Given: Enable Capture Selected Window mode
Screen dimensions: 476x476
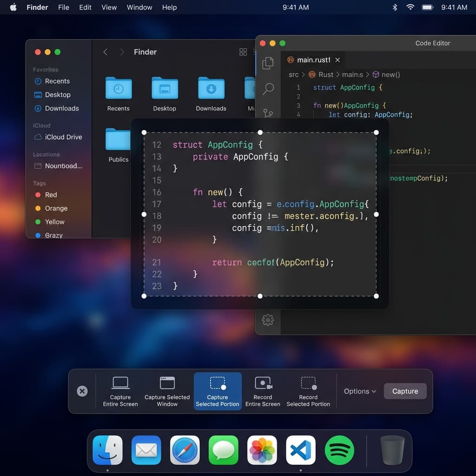Looking at the screenshot, I should [x=167, y=391].
